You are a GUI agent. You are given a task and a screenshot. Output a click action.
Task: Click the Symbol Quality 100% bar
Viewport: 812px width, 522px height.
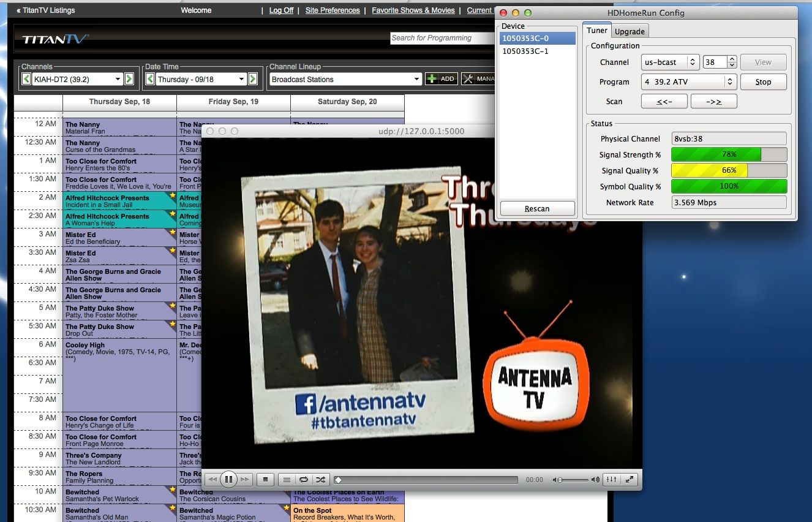pos(729,186)
